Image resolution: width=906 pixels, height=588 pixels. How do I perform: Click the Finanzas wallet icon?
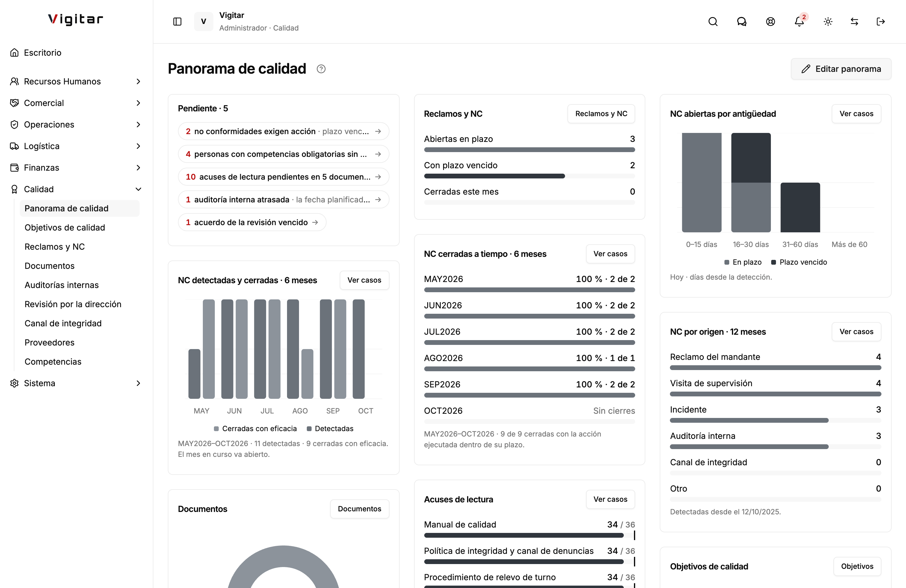(14, 168)
